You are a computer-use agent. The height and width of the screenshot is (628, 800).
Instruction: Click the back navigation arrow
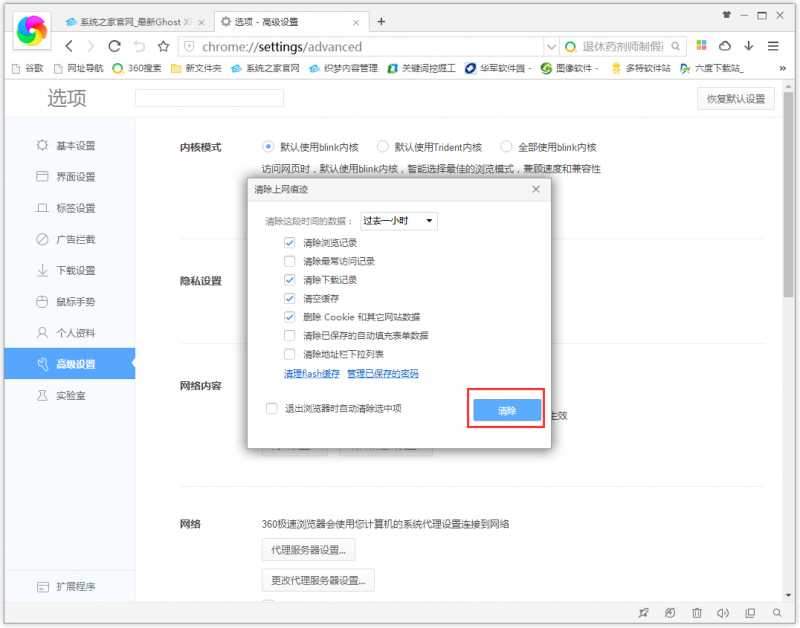67,46
